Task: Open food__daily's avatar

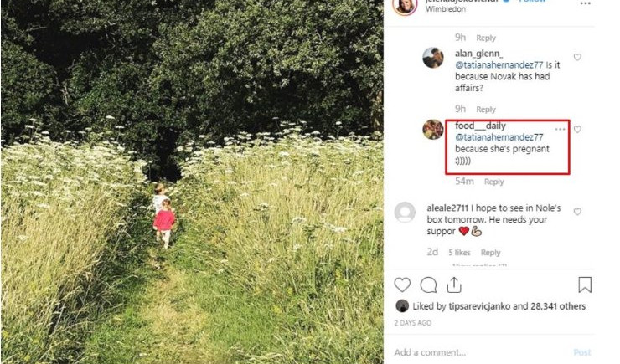Action: point(432,131)
